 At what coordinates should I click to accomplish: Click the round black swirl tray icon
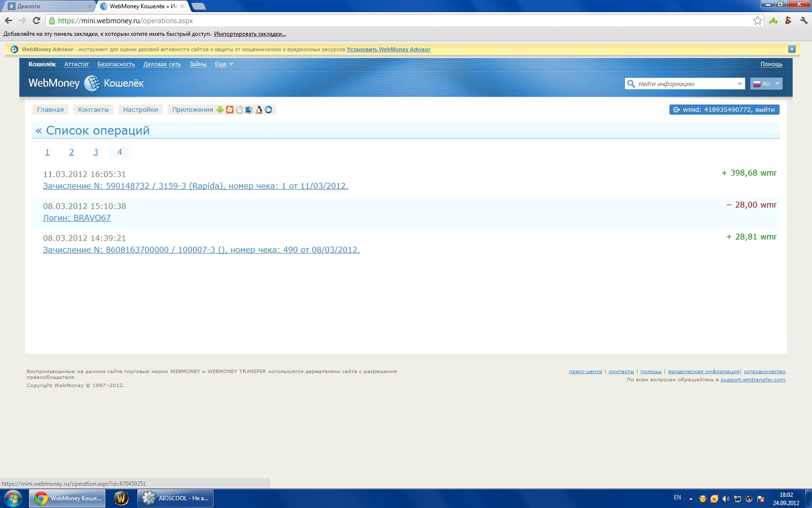click(x=749, y=499)
